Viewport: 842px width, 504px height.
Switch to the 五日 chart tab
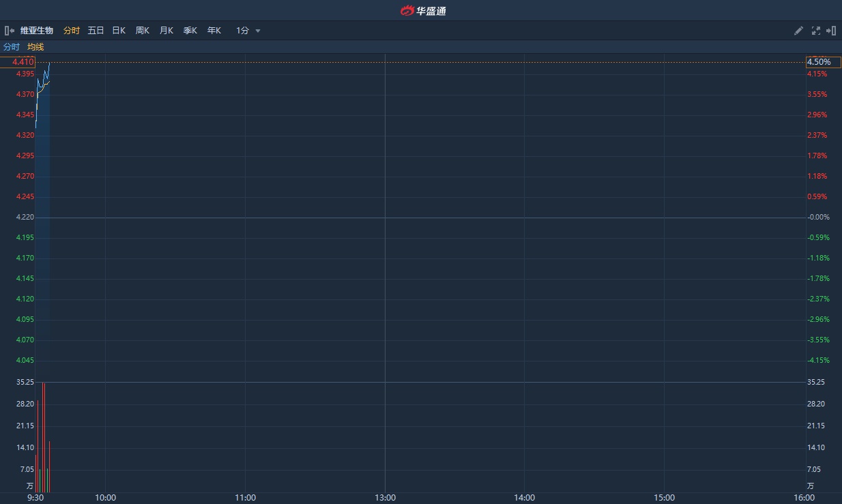96,31
